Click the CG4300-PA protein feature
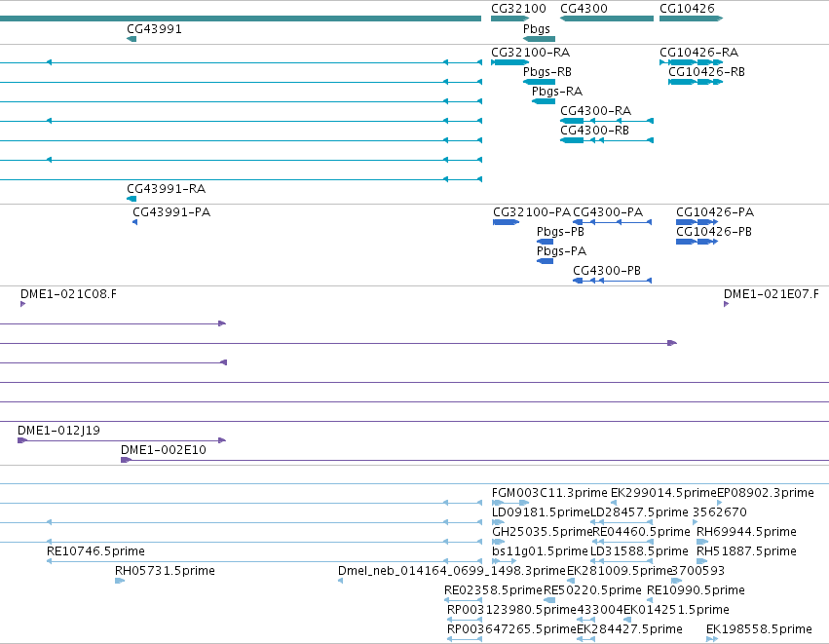The height and width of the screenshot is (644, 829). pyautogui.click(x=612, y=222)
